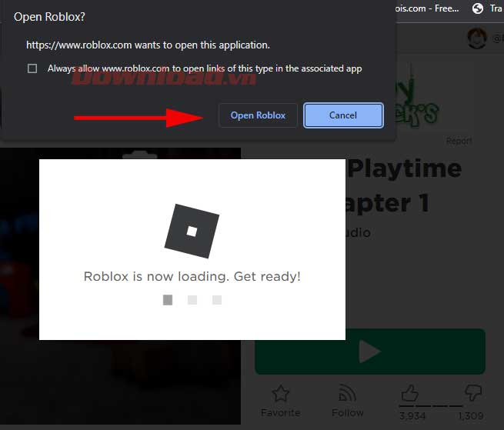Click the thumbs down dislike icon
This screenshot has width=504, height=430.
473,393
